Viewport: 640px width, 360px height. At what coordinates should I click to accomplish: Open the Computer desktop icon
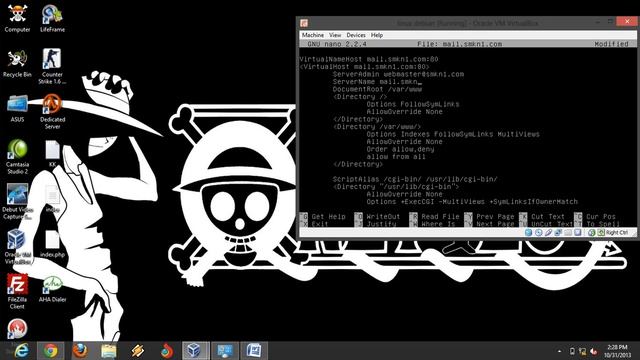pos(17,19)
